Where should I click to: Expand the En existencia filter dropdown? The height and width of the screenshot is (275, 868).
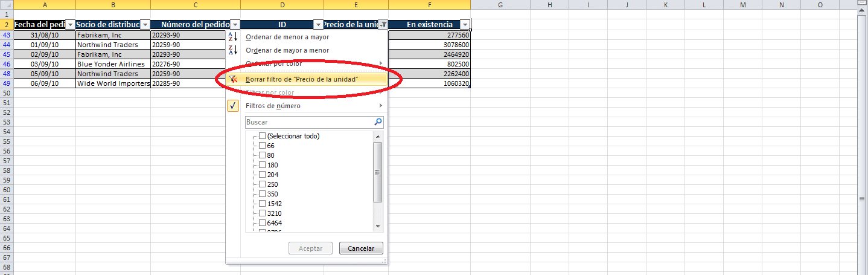[x=465, y=25]
